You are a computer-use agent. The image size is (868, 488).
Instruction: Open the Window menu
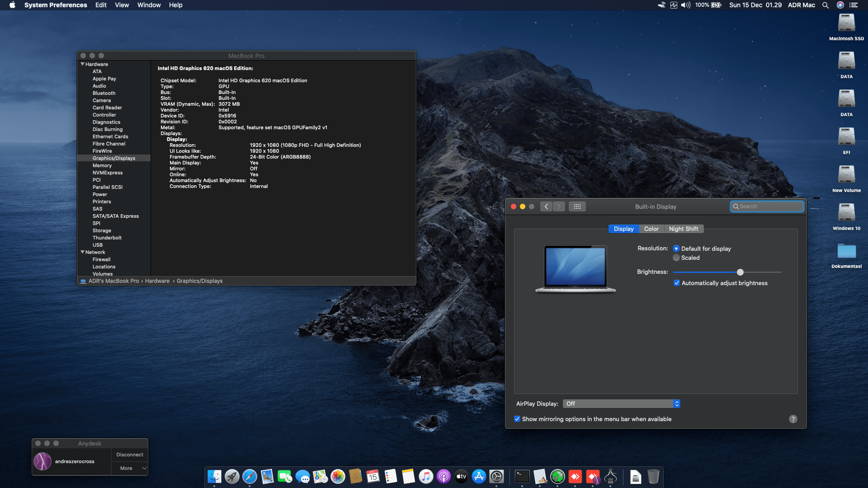(149, 5)
